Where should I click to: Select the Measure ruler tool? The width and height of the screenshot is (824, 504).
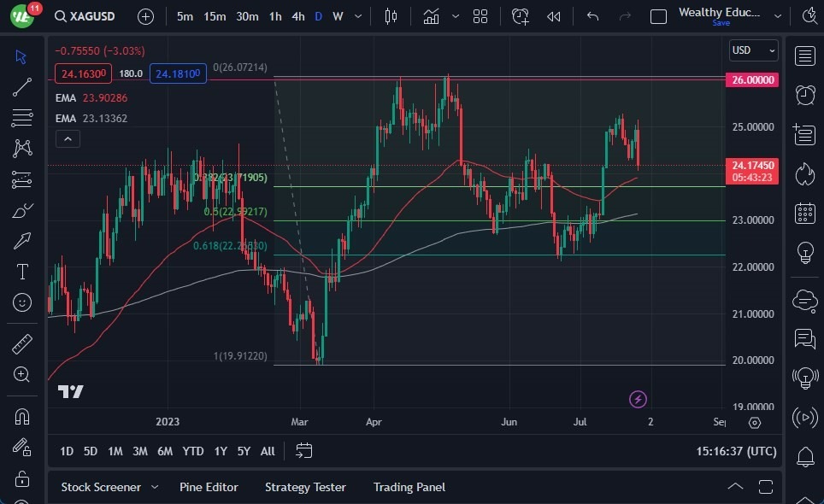(x=22, y=343)
